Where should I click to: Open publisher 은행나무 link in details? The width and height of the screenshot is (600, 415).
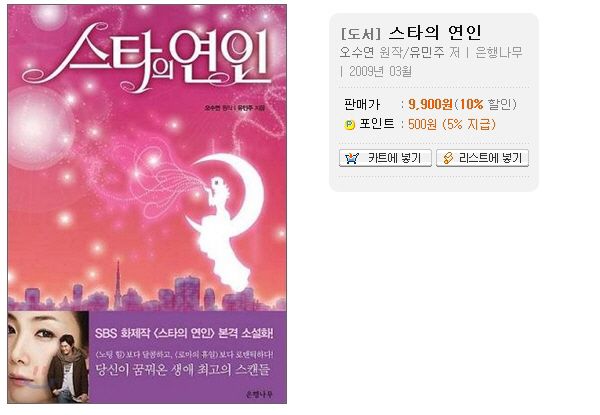click(x=499, y=52)
